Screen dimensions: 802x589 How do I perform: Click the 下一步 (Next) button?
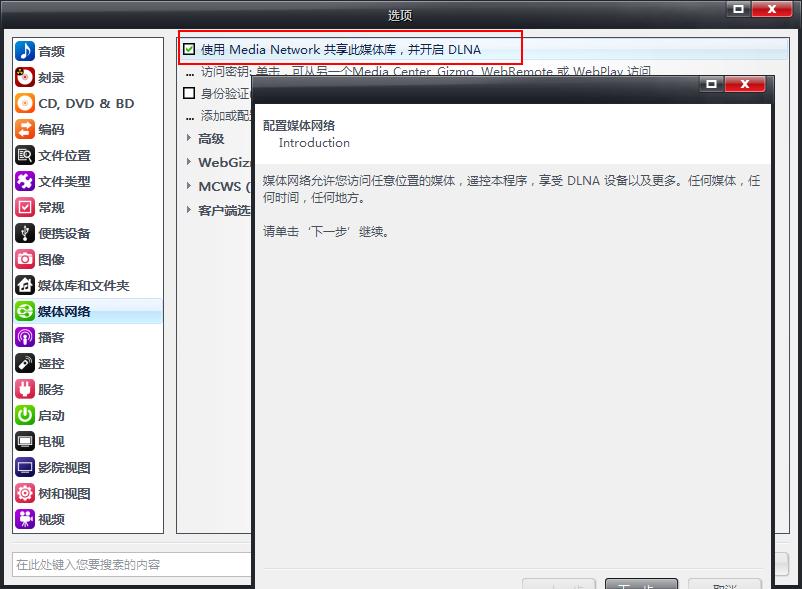(641, 585)
